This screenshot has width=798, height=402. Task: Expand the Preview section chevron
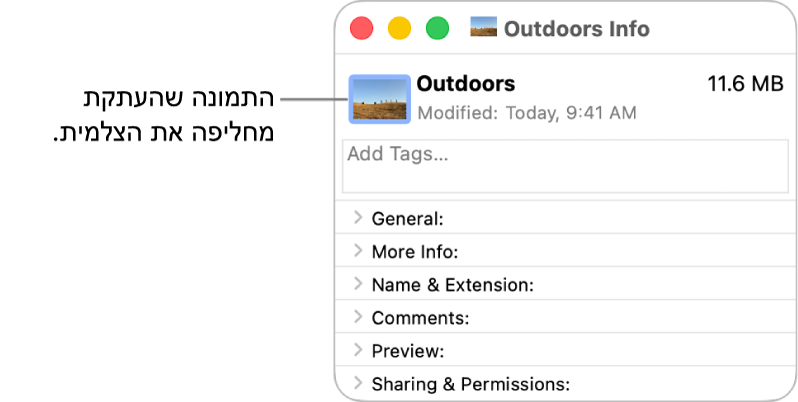tap(358, 350)
